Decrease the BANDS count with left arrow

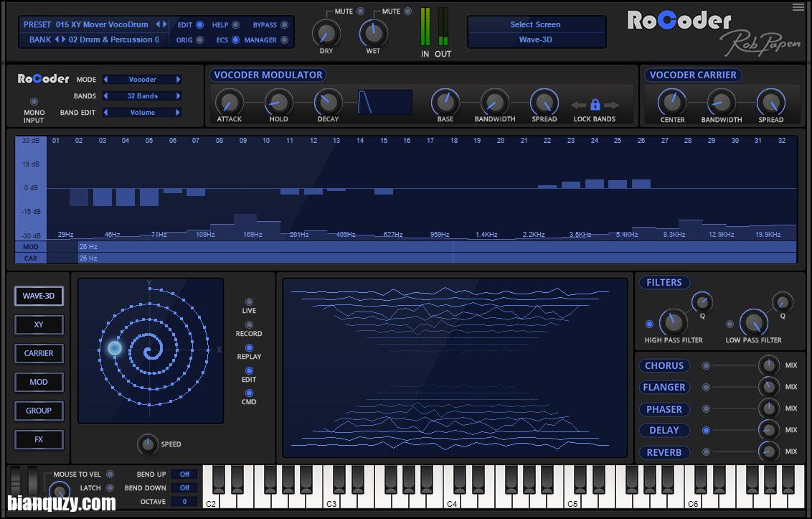tap(106, 96)
